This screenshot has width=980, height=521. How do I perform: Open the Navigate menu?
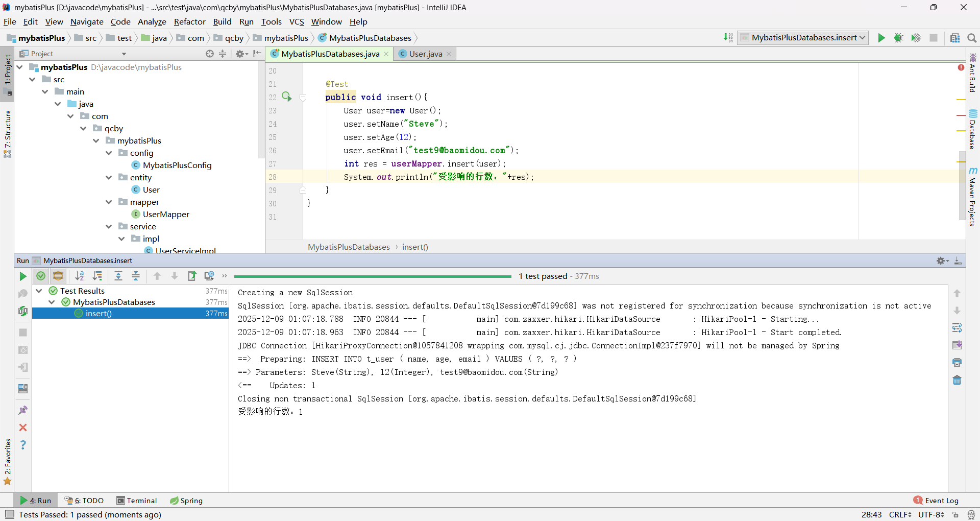point(87,22)
